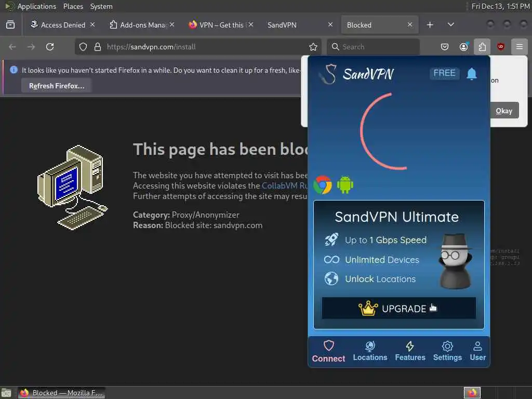Open the System menu
The width and height of the screenshot is (532, 399).
coord(101,6)
